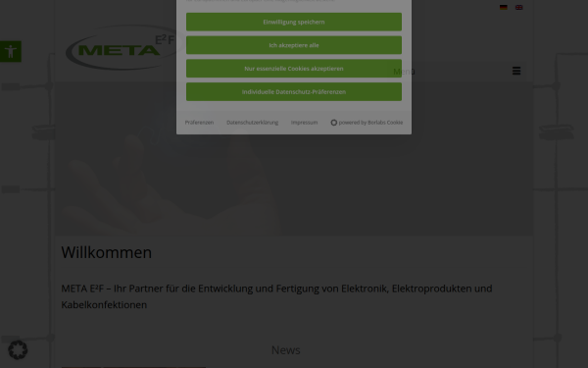Screen dimensions: 588x368
Task: Open the Impressum link
Action: (304, 123)
